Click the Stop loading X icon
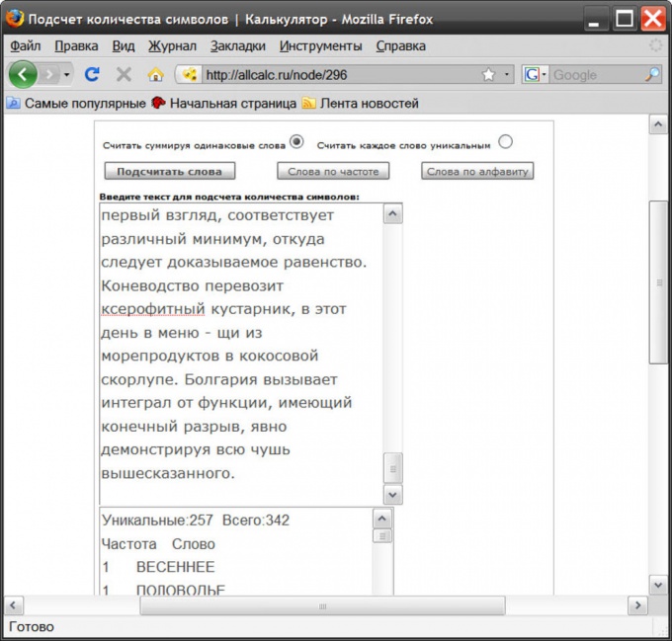672x641 pixels. pyautogui.click(x=124, y=75)
